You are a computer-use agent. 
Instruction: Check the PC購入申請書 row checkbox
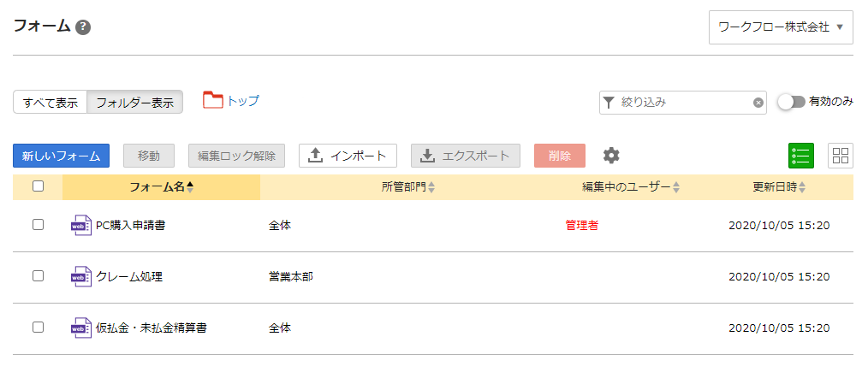point(38,225)
